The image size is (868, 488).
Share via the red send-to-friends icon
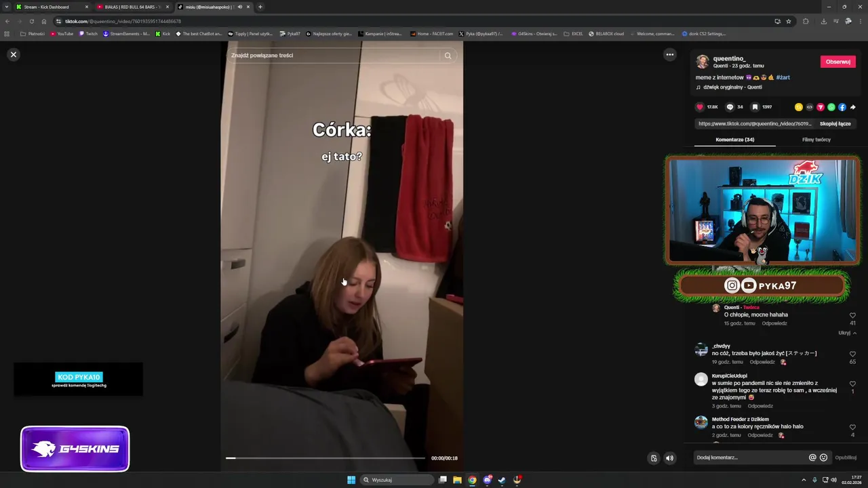[821, 107]
